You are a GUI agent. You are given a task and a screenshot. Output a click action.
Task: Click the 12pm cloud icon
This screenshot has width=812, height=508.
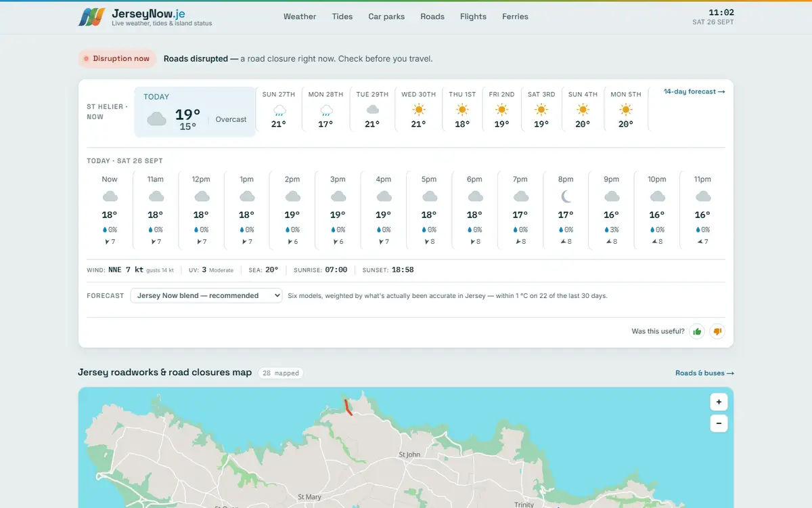coord(201,196)
